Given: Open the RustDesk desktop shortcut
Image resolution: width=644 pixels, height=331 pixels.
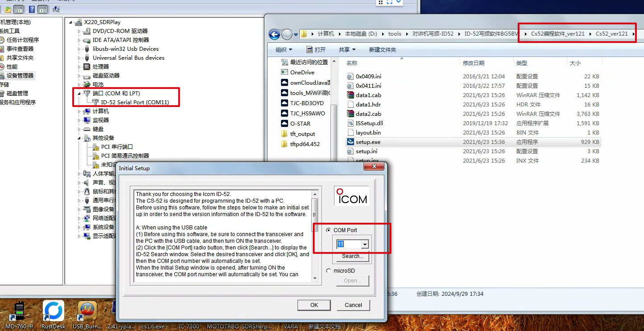Looking at the screenshot, I should [x=54, y=311].
